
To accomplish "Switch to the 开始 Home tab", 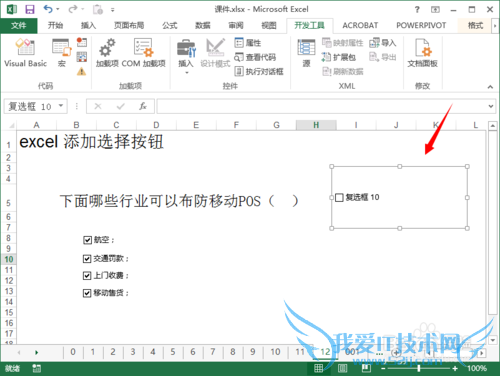I will (55, 25).
